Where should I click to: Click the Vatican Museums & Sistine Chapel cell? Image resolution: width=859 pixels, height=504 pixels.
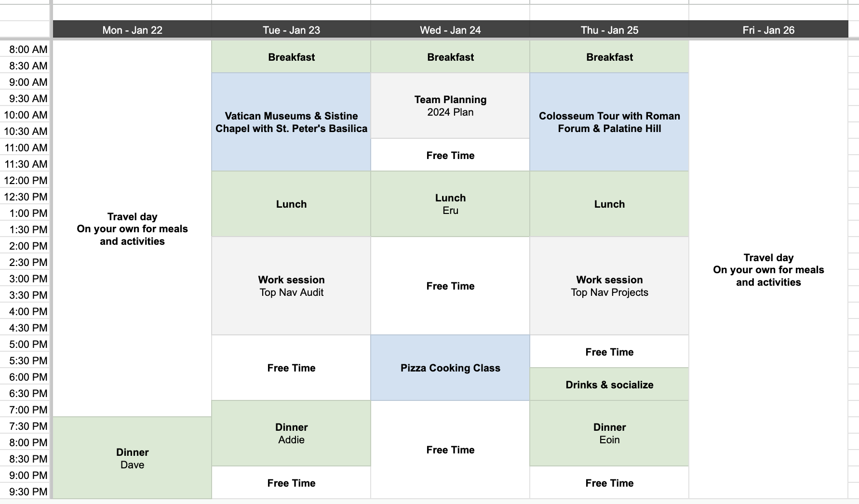tap(291, 122)
